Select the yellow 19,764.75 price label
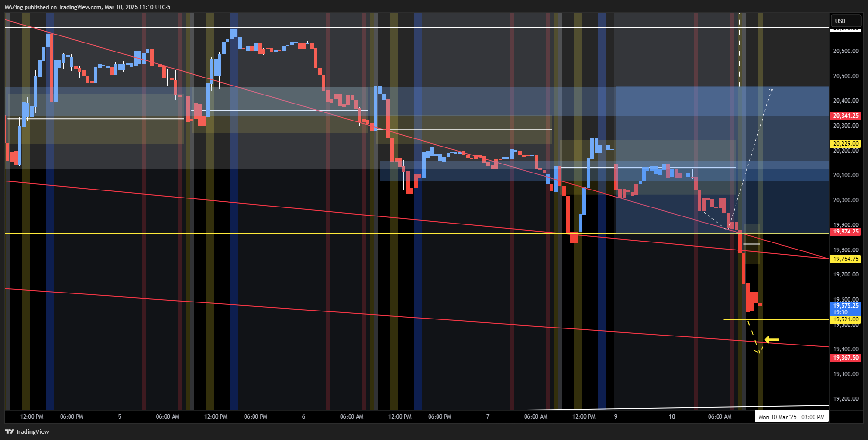The image size is (868, 440). tap(845, 259)
